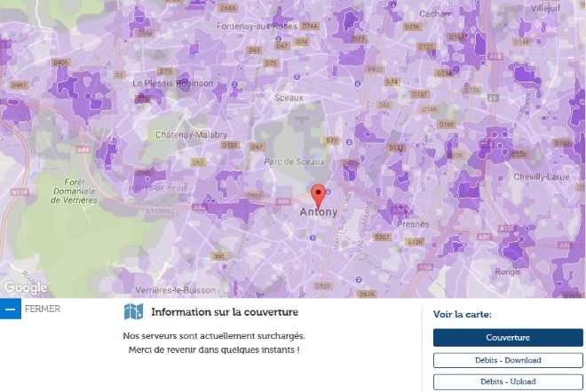Click the D406 road shield
The width and height of the screenshot is (586, 392).
coord(61,62)
